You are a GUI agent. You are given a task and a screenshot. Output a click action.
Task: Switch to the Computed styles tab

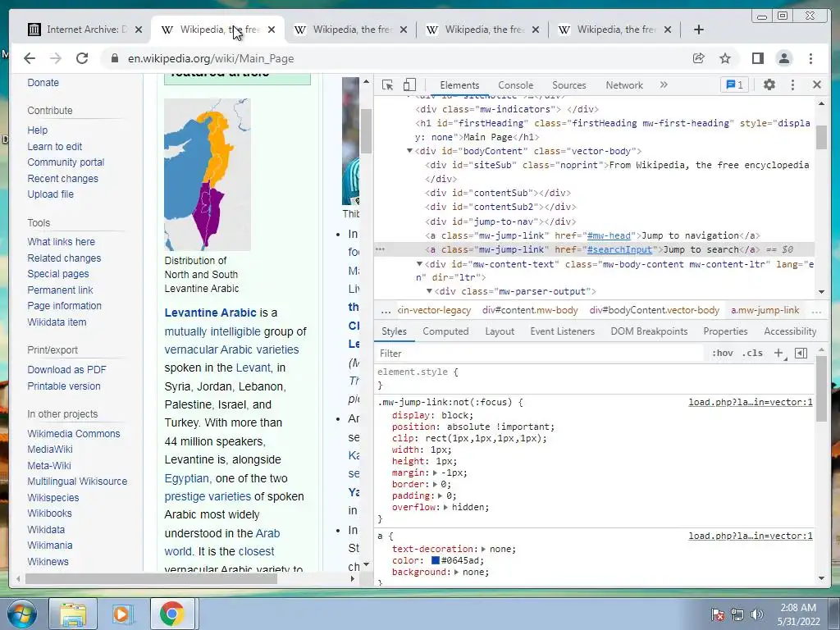pyautogui.click(x=445, y=331)
